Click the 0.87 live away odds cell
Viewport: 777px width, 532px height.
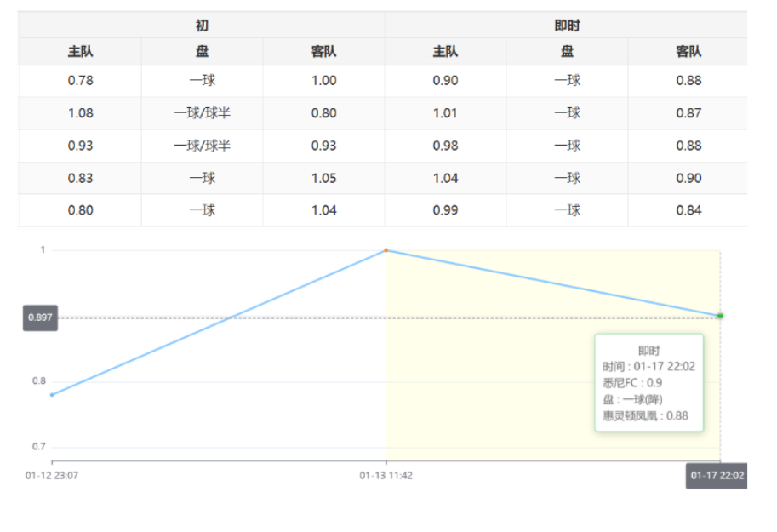(x=688, y=113)
